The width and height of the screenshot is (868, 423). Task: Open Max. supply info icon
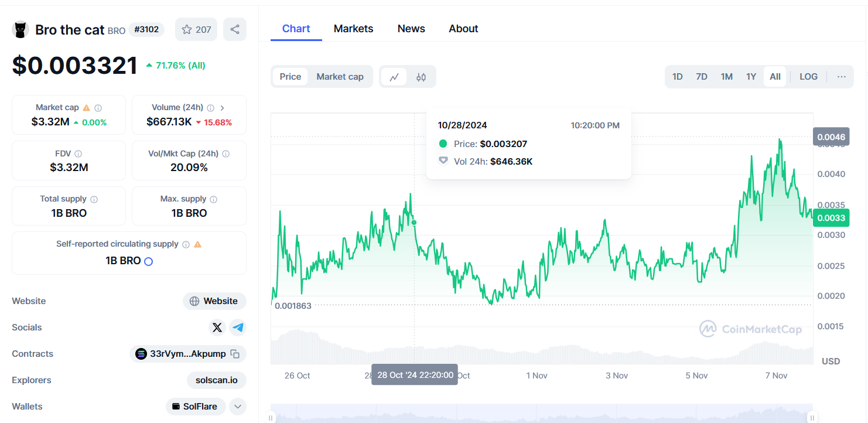[214, 199]
